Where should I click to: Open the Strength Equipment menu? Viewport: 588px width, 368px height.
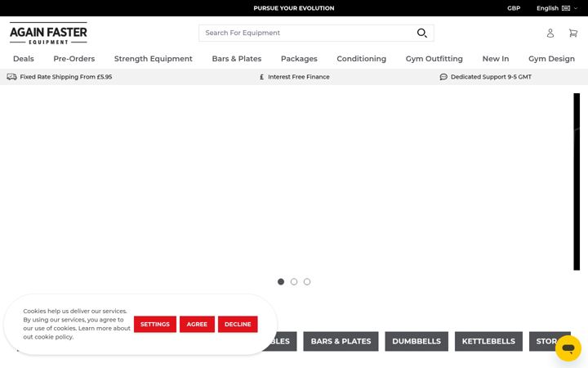(x=154, y=59)
